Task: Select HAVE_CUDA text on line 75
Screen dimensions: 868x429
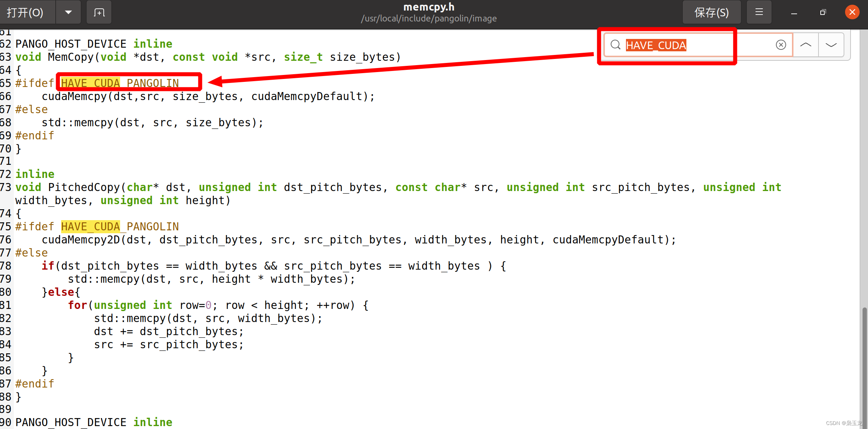Action: coord(90,226)
